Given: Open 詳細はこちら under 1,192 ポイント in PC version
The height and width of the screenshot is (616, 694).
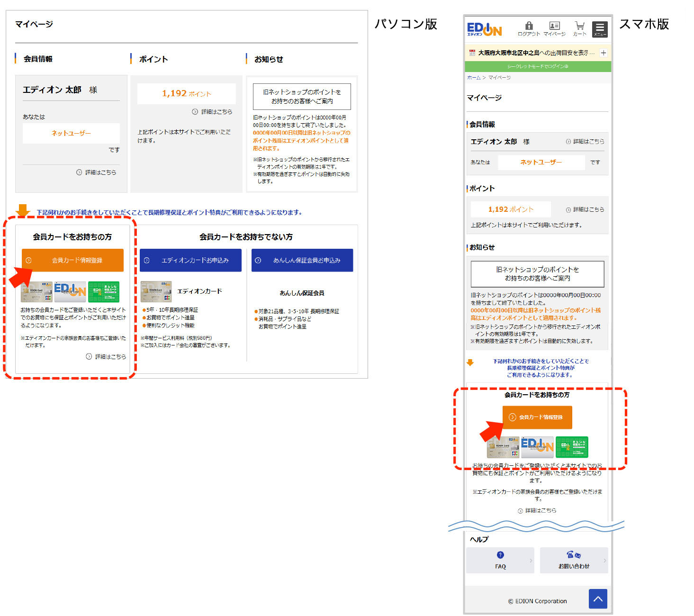Looking at the screenshot, I should [212, 112].
